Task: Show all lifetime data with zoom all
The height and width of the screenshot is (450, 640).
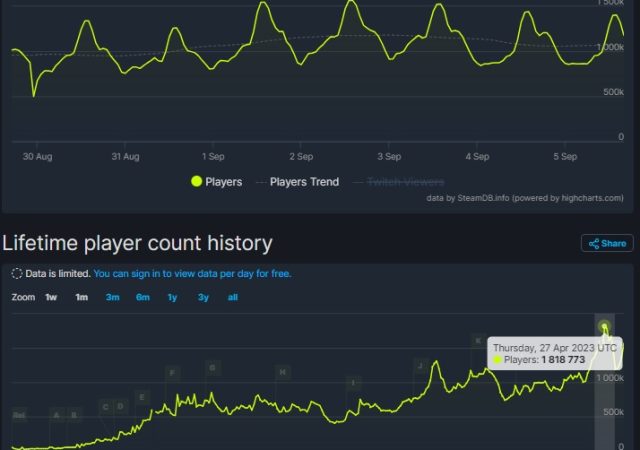Action: point(233,297)
